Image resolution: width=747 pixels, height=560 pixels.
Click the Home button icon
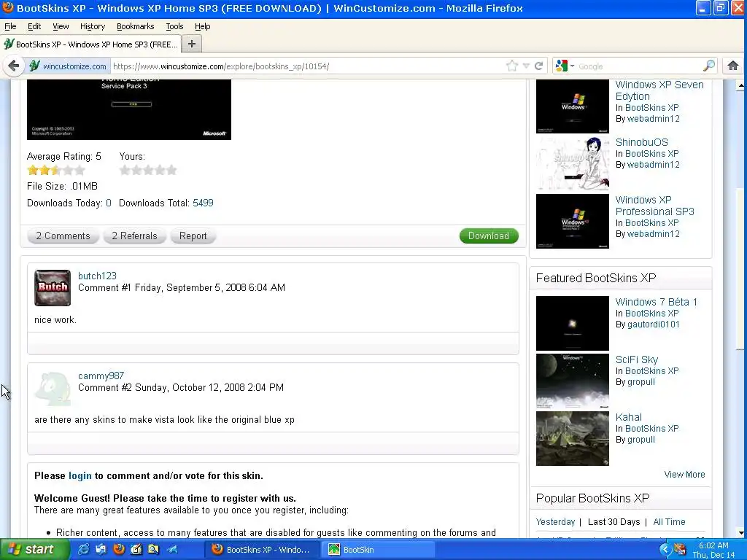pyautogui.click(x=732, y=66)
